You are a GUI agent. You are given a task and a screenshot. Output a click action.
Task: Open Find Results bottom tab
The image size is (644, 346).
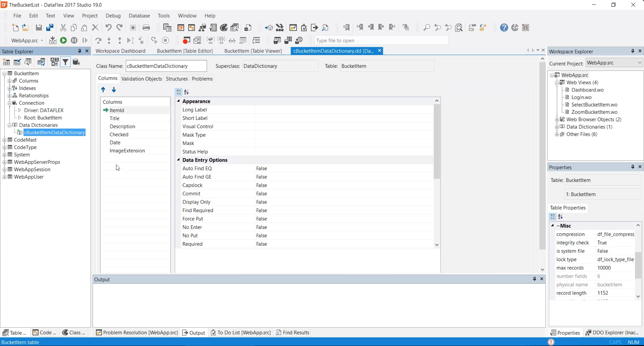coord(293,333)
